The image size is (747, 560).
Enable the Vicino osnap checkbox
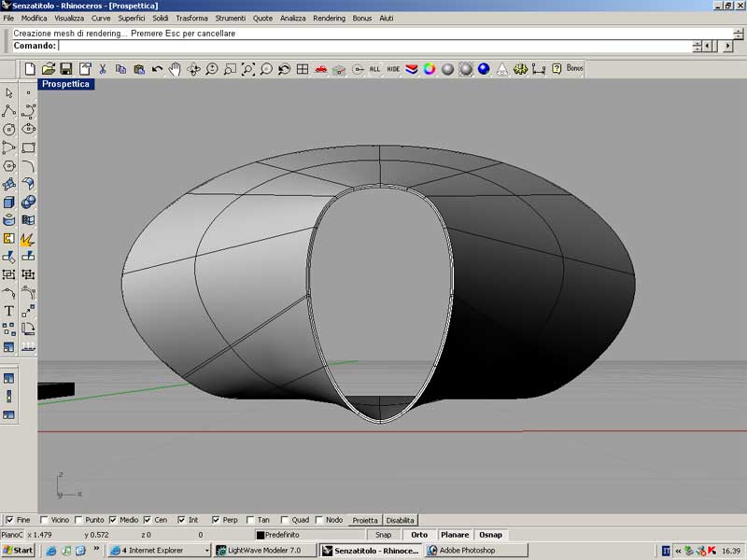46,520
